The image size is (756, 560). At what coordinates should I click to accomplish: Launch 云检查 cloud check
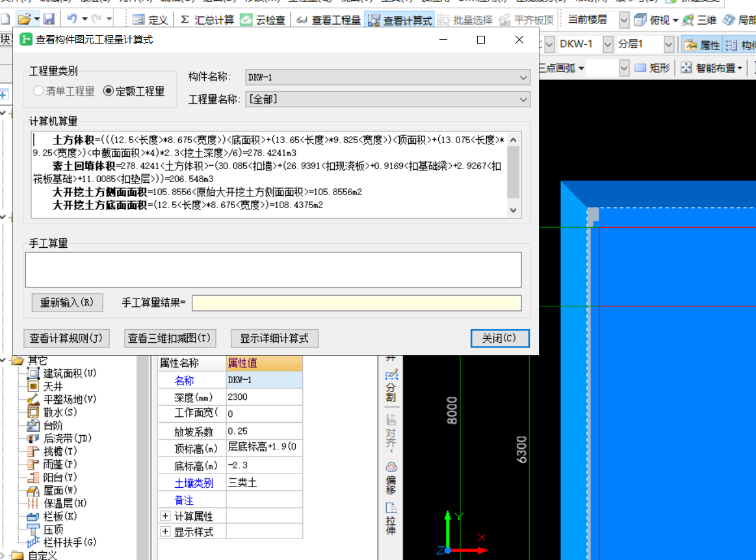point(263,20)
